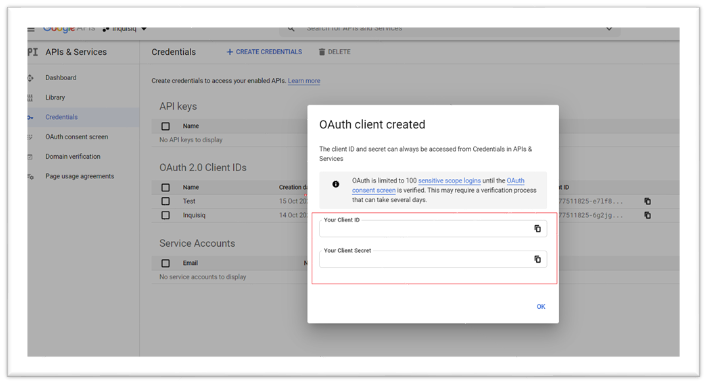Viewport: 710px width, 386px height.
Task: Open the Inquisiq project selector dropdown
Action: (125, 29)
